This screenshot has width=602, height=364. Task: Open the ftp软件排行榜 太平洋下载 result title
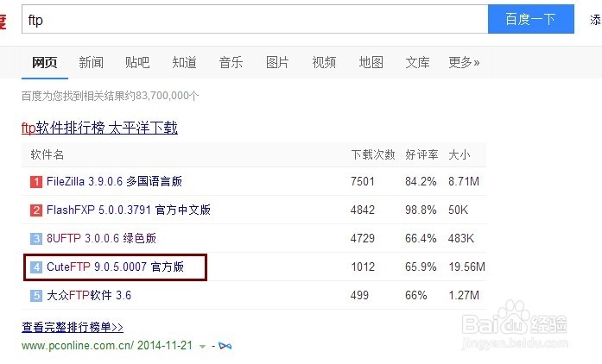pos(99,128)
